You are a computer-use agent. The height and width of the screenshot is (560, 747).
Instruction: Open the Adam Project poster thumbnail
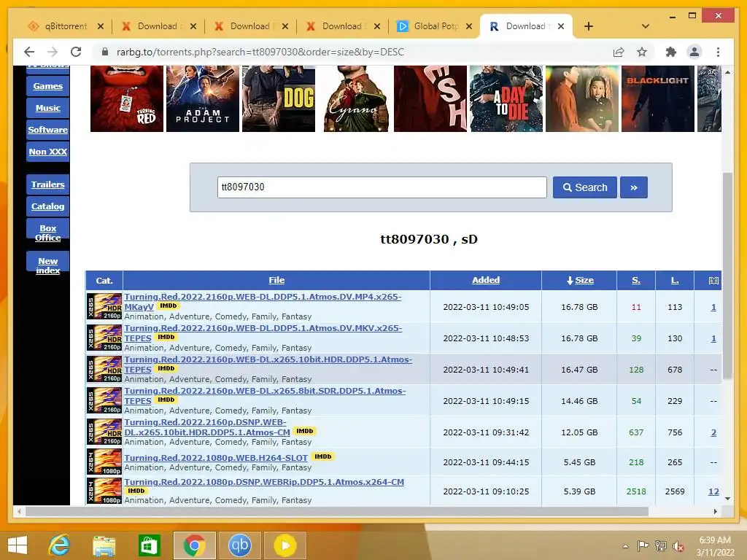coord(203,98)
